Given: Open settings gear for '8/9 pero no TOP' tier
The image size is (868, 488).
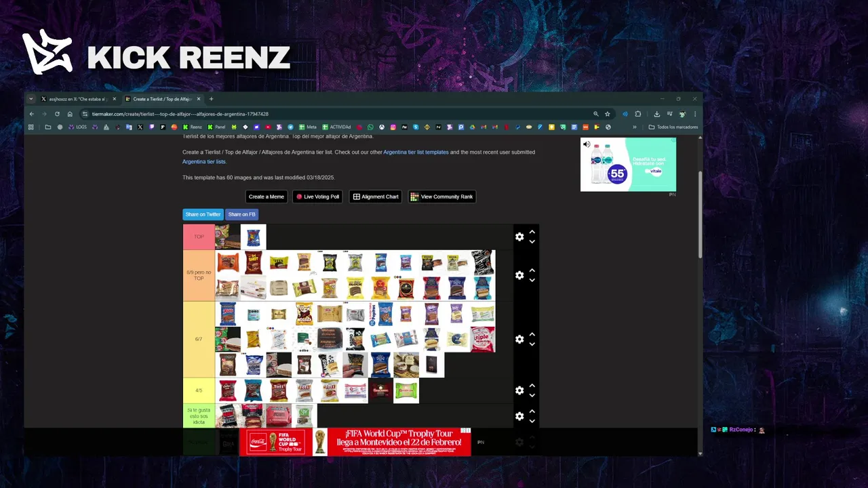Looking at the screenshot, I should point(519,275).
